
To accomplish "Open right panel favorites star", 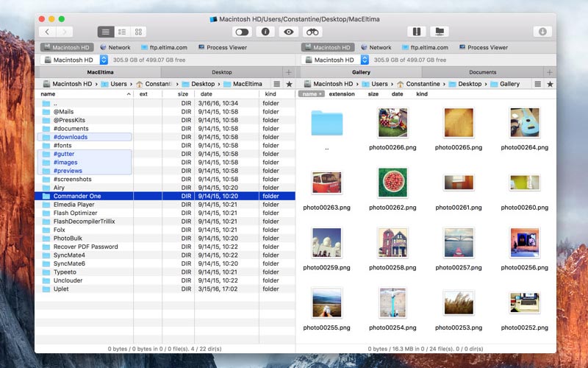I will [550, 84].
